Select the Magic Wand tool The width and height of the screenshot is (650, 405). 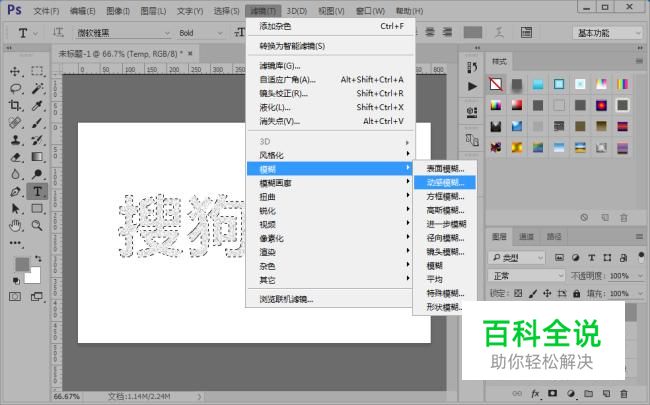coord(37,88)
